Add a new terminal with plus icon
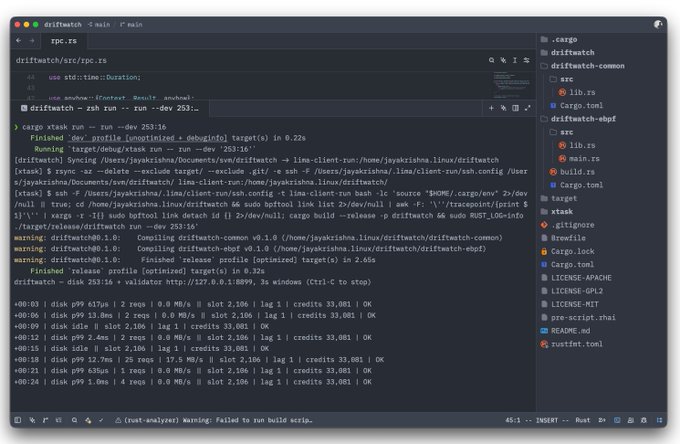The height and width of the screenshot is (444, 680). [x=491, y=108]
